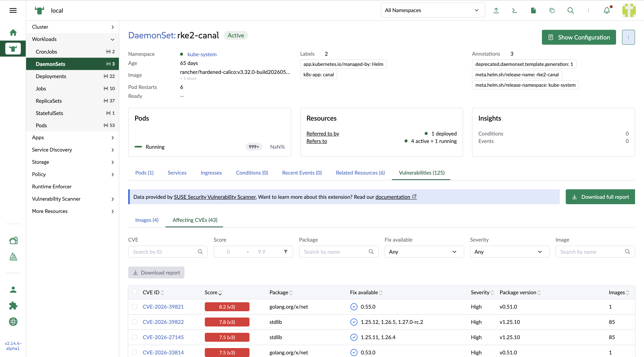The image size is (644, 357).
Task: Click the red 8.2 (v3) score badge
Action: click(227, 307)
